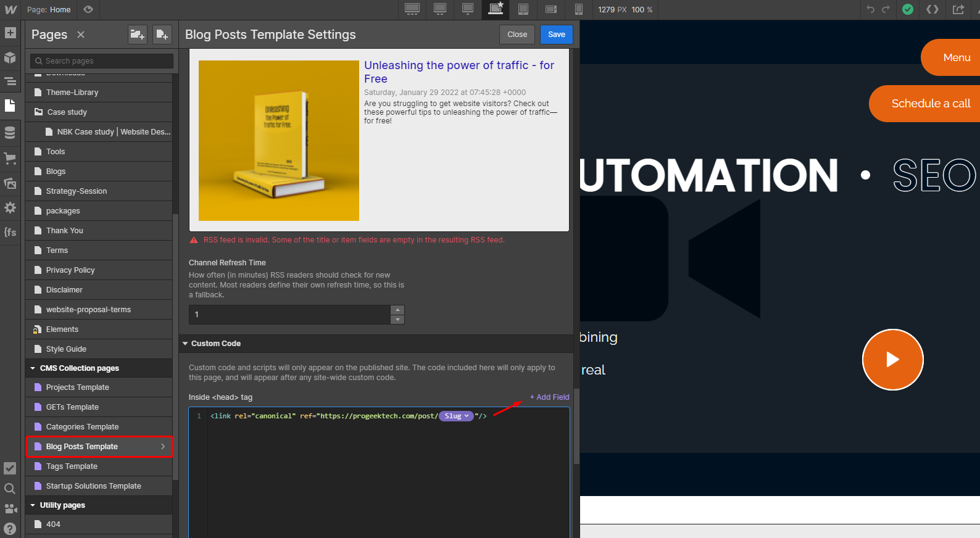The image size is (980, 538).
Task: Switch to the mobile portrait breakpoint
Action: [579, 9]
